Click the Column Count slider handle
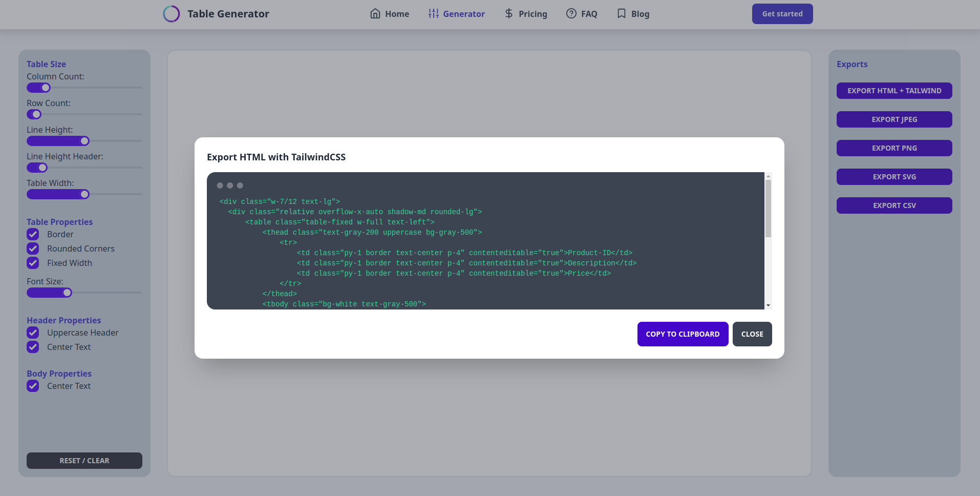 (x=46, y=88)
